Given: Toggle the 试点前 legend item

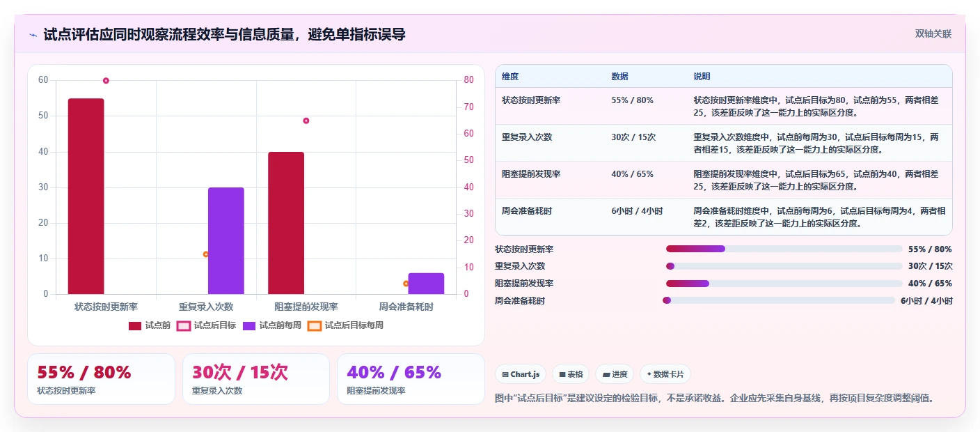Looking at the screenshot, I should click(x=150, y=325).
